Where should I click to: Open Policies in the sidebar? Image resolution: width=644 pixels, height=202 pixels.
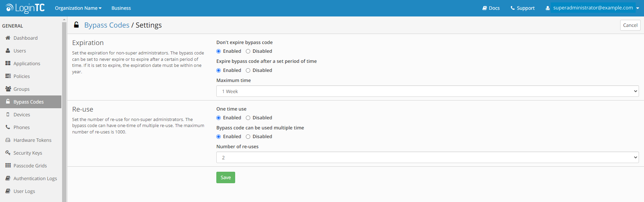coord(31,76)
